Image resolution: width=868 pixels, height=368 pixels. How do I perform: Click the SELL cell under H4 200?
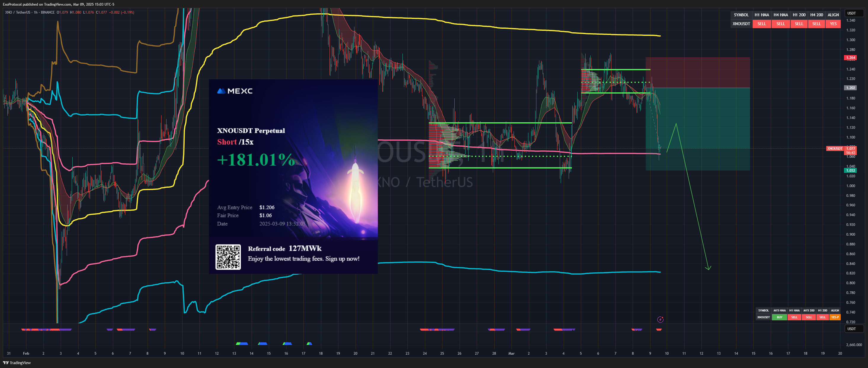[x=816, y=24]
